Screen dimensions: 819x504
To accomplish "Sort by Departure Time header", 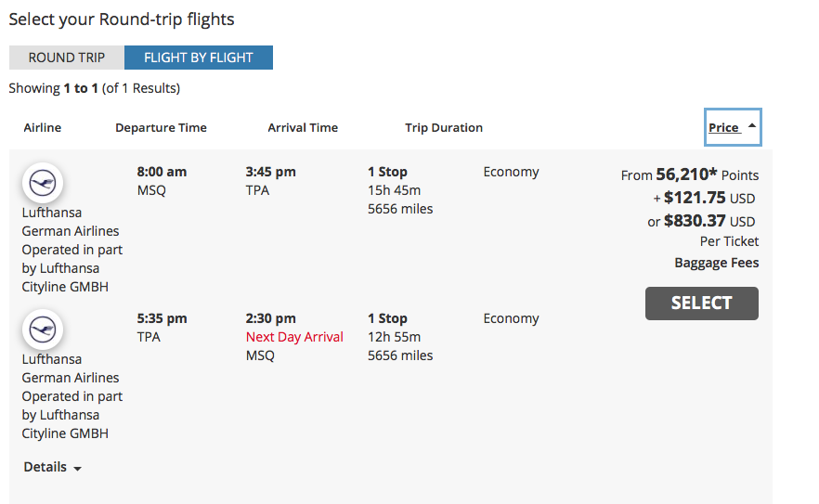I will point(161,127).
